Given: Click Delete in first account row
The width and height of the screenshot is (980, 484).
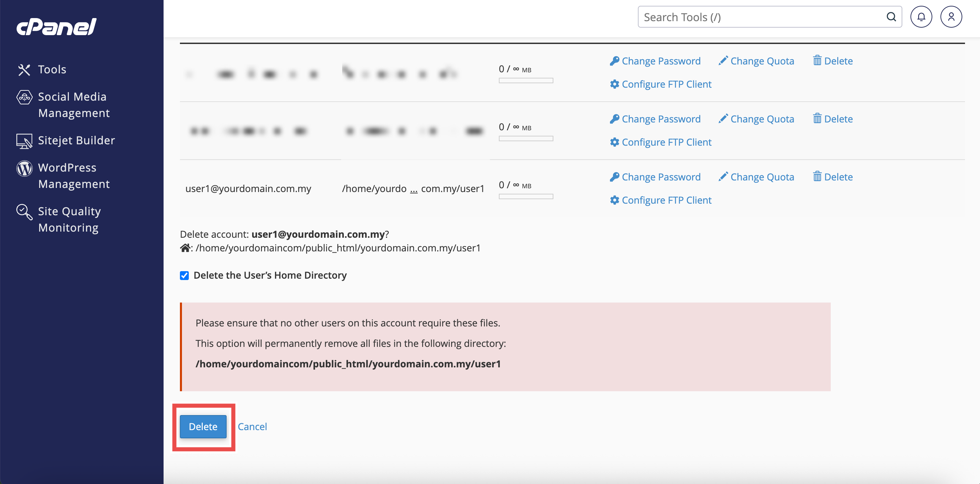Looking at the screenshot, I should [x=838, y=61].
